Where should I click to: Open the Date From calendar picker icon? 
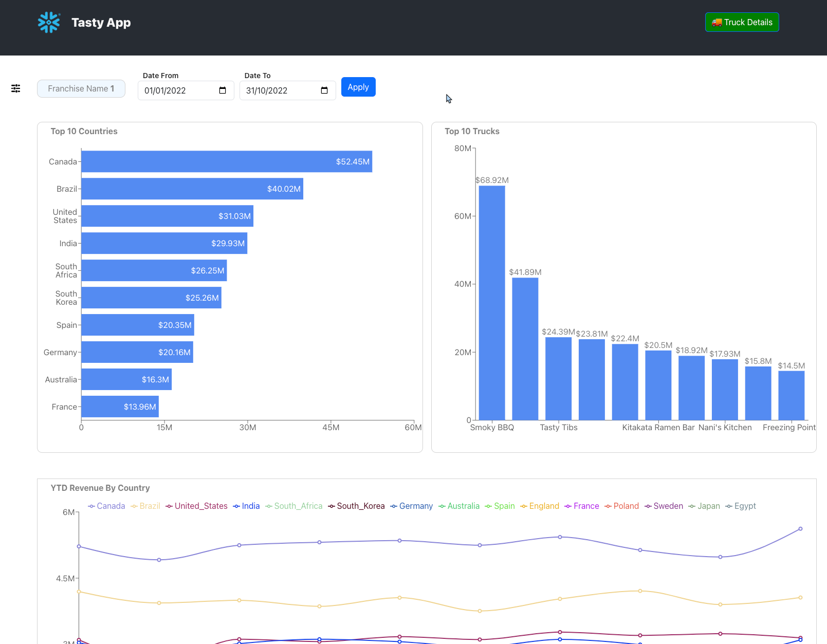[x=223, y=90]
